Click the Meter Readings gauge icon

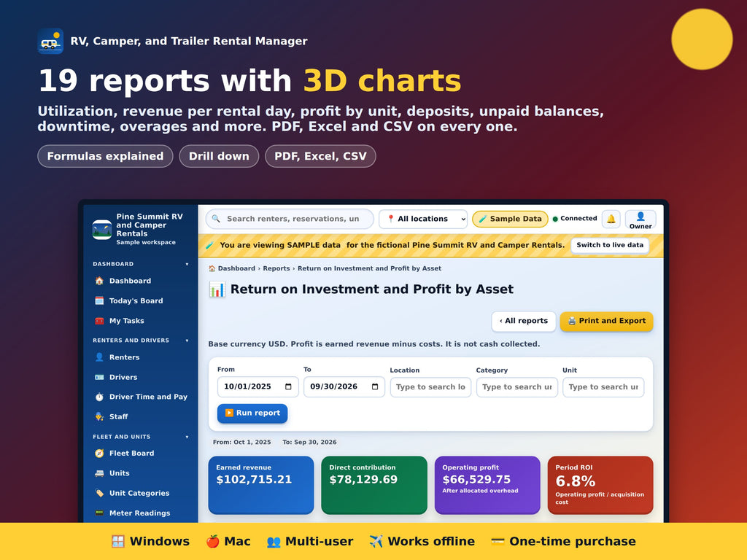[99, 513]
